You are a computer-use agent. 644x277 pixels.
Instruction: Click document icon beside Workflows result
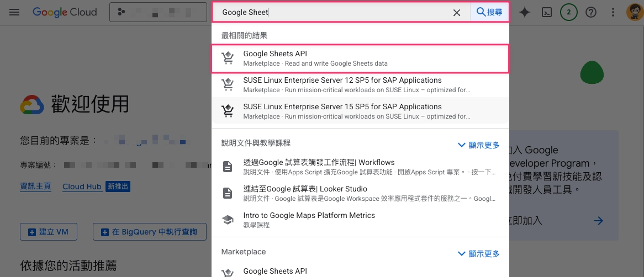228,167
